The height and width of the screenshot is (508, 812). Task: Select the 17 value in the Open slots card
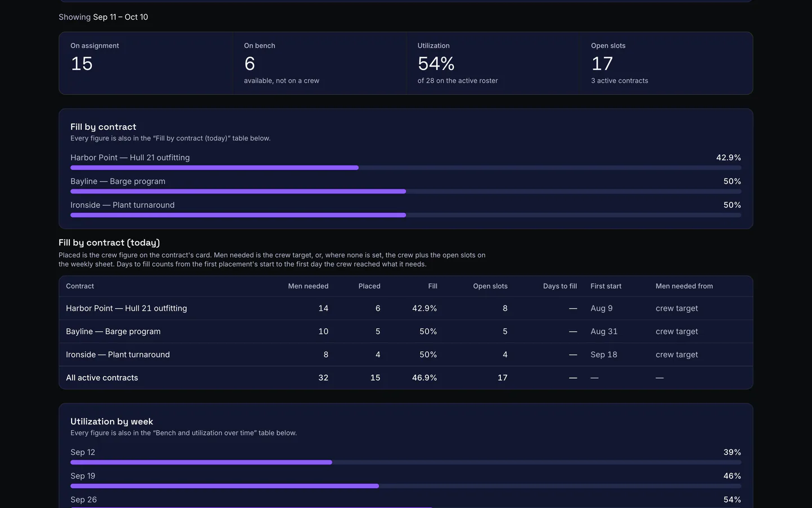602,64
